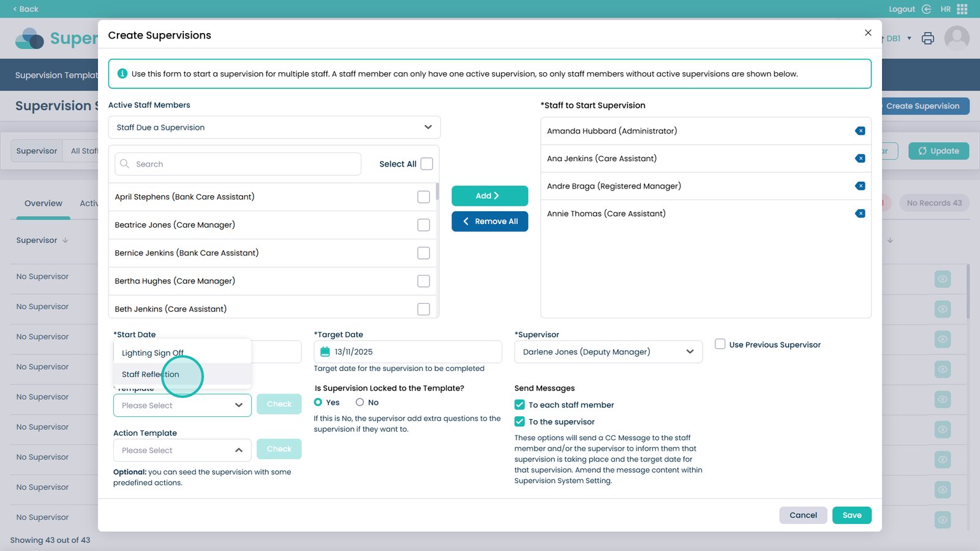The width and height of the screenshot is (980, 551).
Task: Click the staff Search input field
Action: [x=238, y=164]
